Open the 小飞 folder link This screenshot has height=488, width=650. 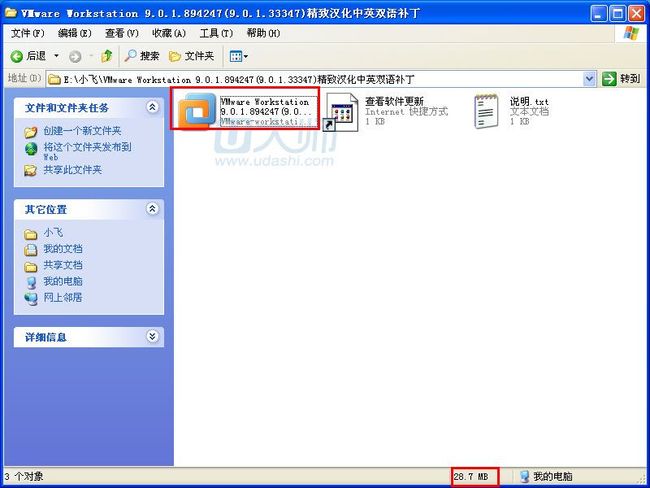[53, 233]
